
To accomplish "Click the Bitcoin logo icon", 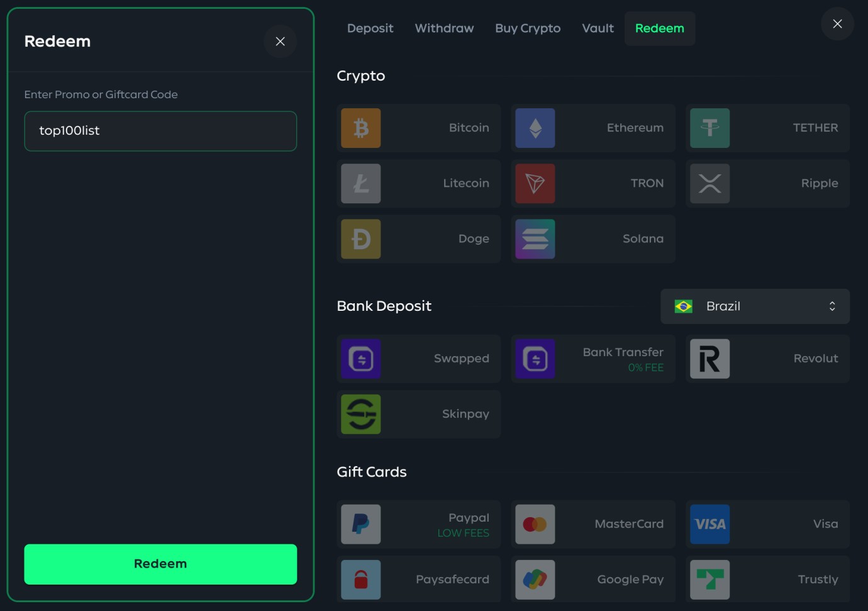I will 361,128.
